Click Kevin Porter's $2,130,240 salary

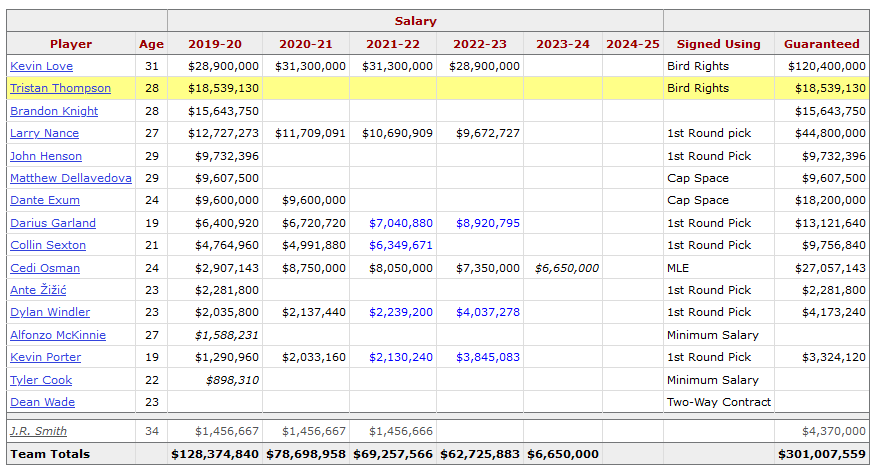tap(401, 357)
